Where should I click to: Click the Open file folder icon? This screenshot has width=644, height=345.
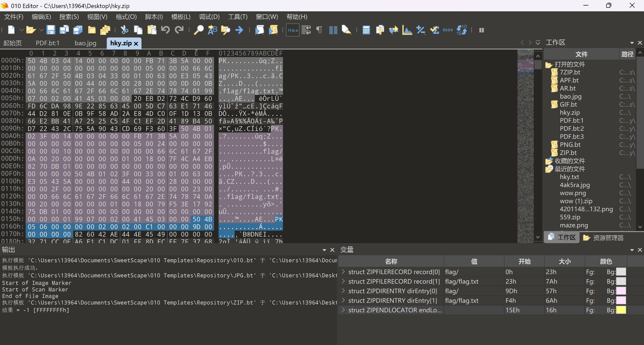point(31,30)
